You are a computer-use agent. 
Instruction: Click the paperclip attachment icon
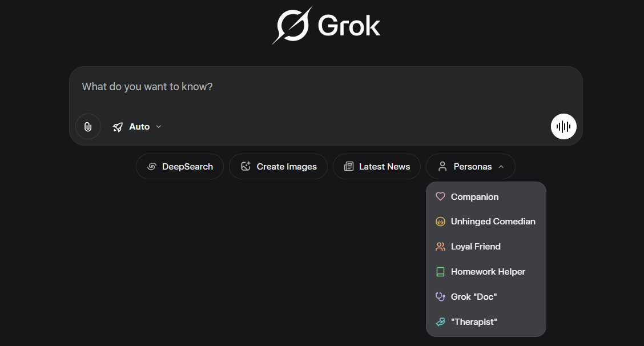click(x=87, y=126)
